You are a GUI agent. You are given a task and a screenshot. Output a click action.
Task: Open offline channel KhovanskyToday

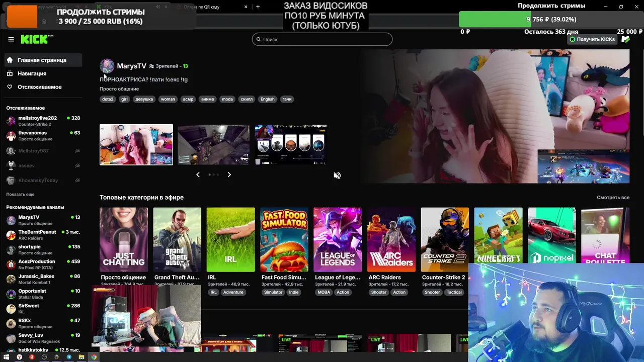43,180
